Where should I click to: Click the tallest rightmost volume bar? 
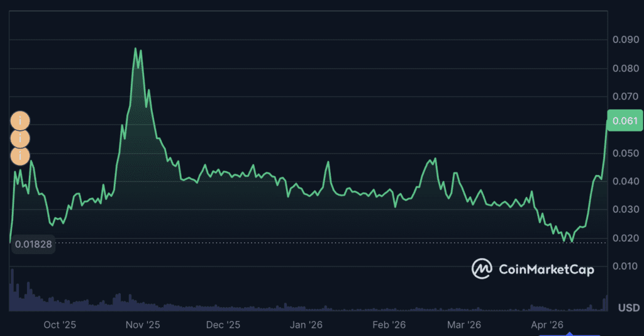[x=607, y=303]
